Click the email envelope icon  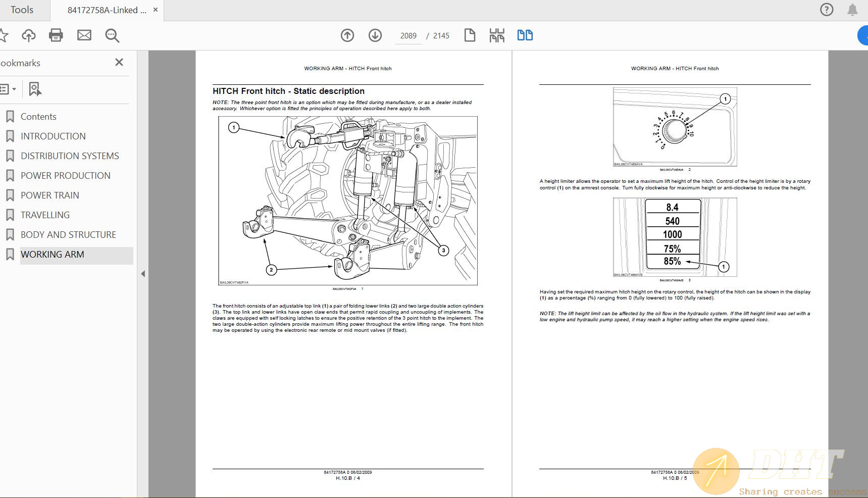point(84,35)
